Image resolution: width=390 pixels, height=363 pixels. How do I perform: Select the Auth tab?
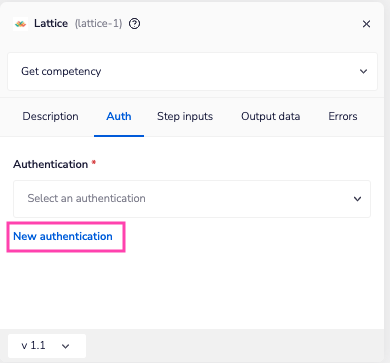[119, 116]
